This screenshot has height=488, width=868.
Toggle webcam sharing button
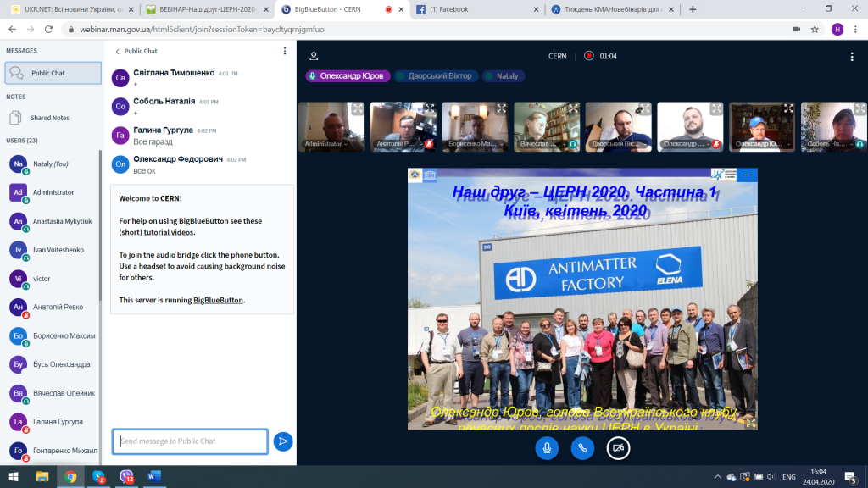618,448
